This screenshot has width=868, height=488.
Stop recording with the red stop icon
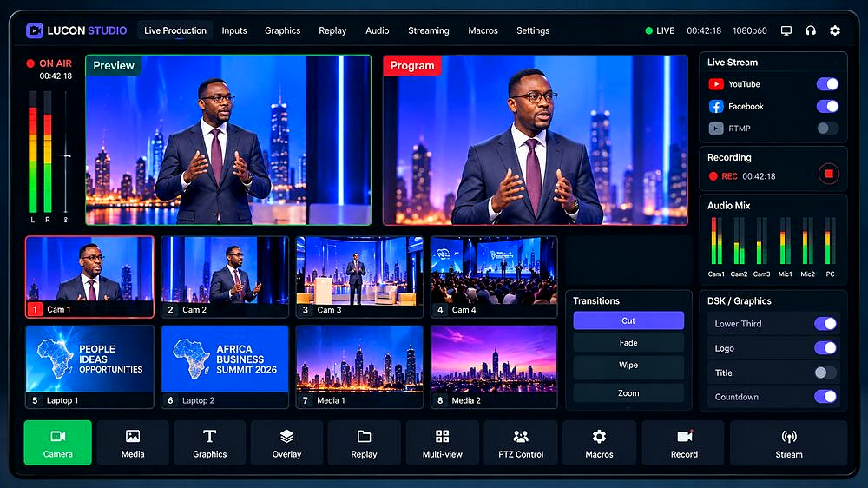point(829,174)
